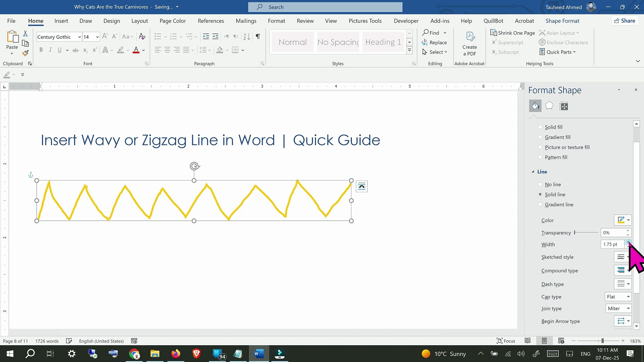Click the Sort icon in Paragraph group
Viewport: 644px width, 362px height.
pyautogui.click(x=247, y=37)
